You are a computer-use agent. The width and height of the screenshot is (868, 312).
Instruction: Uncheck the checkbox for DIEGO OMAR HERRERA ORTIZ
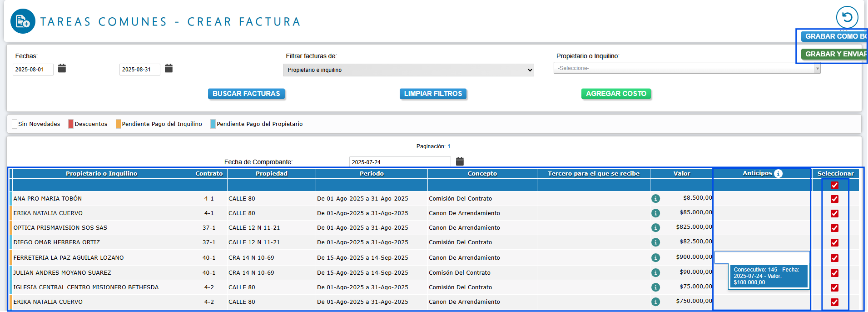point(834,242)
